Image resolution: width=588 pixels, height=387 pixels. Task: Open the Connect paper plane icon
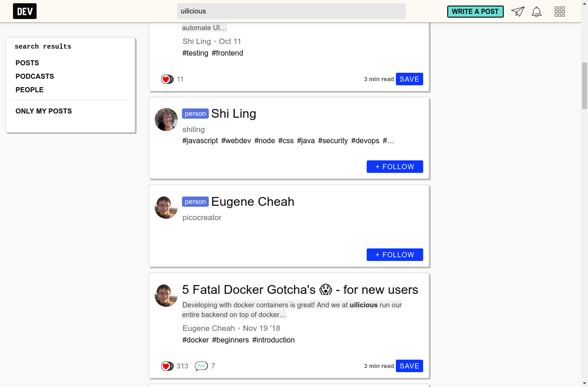[518, 12]
